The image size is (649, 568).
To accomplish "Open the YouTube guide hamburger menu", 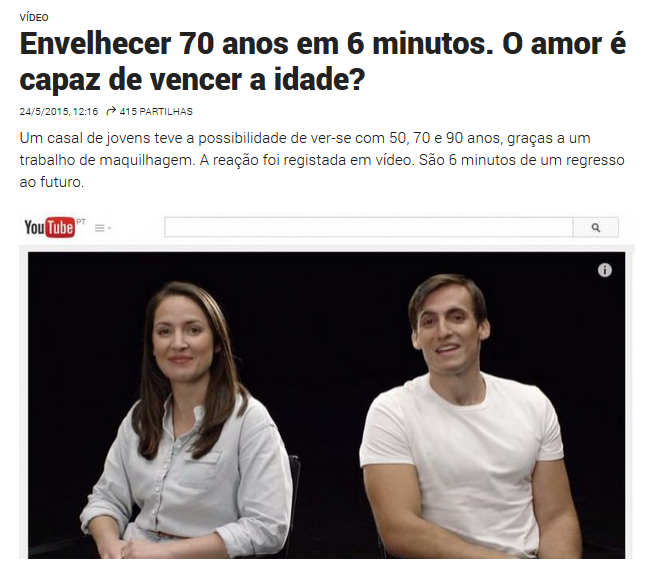I will click(99, 228).
